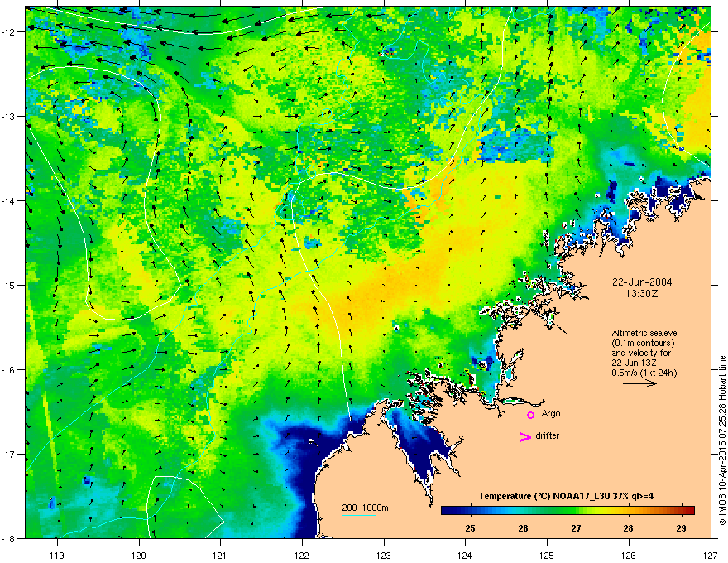Click longitude axis label 123

[x=384, y=555]
